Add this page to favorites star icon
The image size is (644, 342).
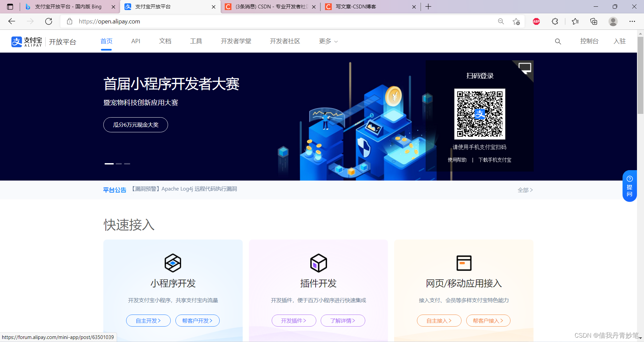tap(516, 21)
